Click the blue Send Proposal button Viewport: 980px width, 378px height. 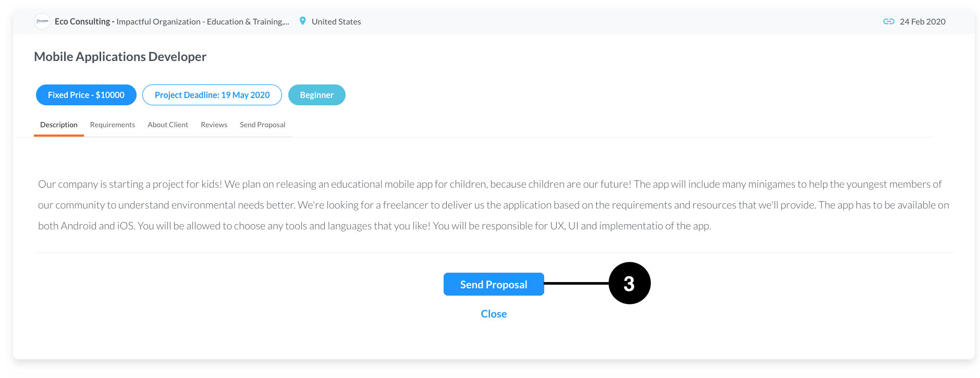pos(494,284)
